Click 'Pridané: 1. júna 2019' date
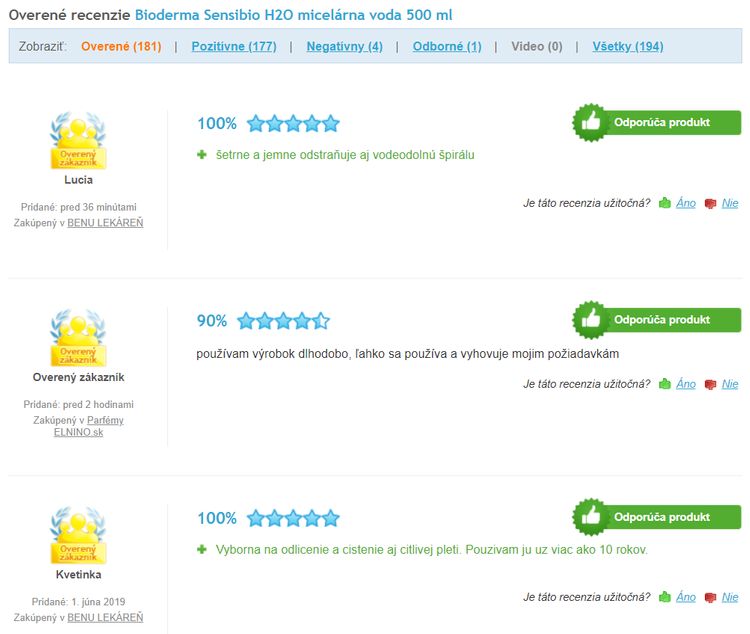This screenshot has width=750, height=634. (78, 602)
